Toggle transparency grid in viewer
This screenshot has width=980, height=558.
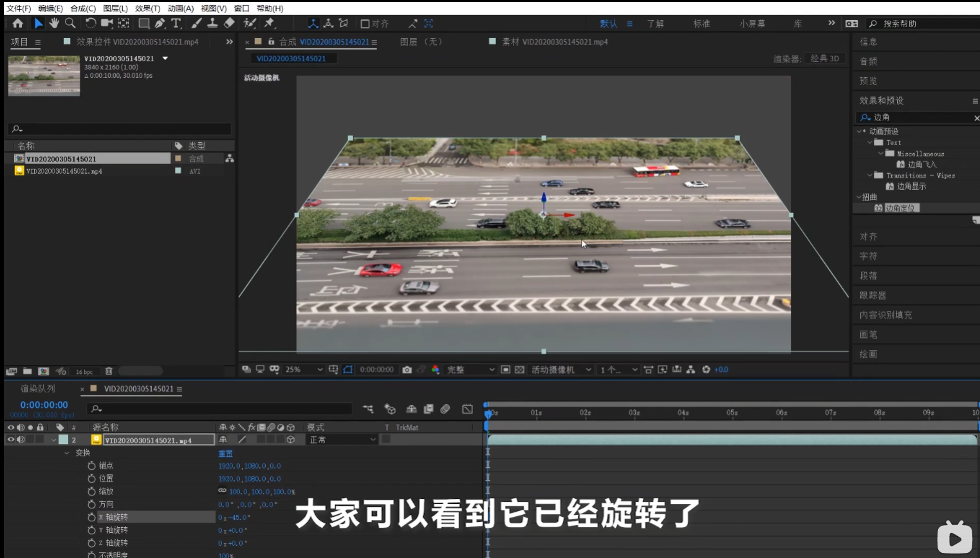pos(519,369)
